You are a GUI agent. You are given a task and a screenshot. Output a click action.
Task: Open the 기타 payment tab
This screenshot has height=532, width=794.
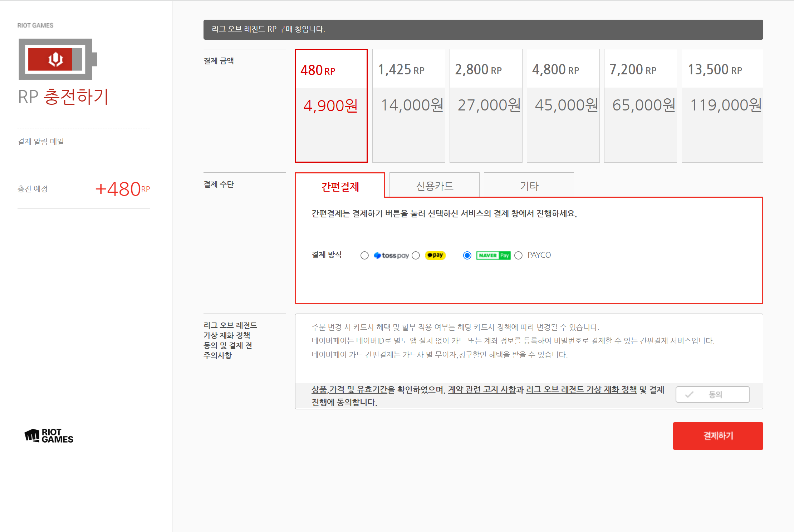(x=529, y=185)
